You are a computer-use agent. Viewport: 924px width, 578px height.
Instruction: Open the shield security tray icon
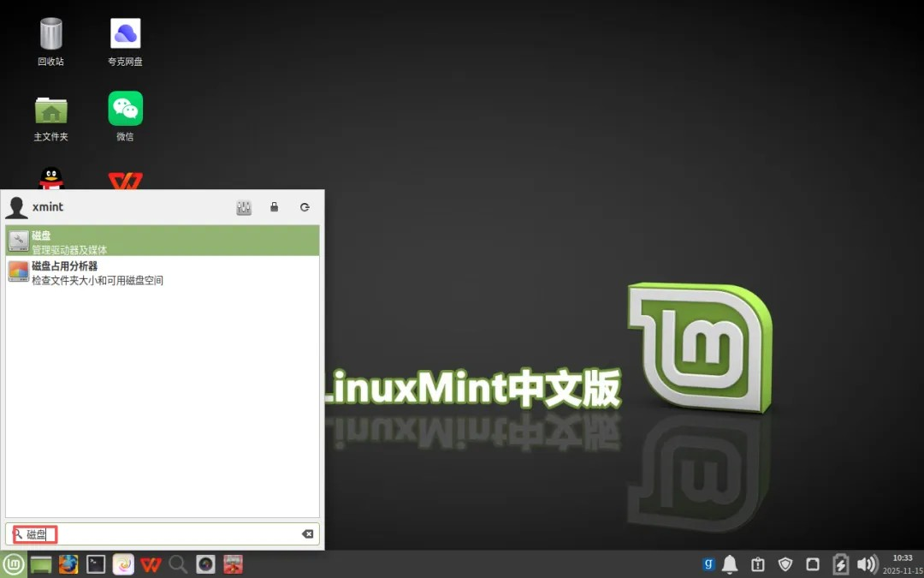tap(785, 564)
